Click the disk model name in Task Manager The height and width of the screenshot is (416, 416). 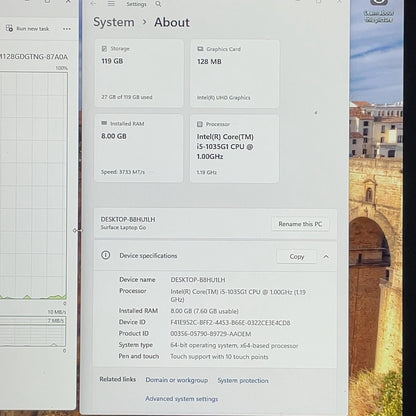34,57
